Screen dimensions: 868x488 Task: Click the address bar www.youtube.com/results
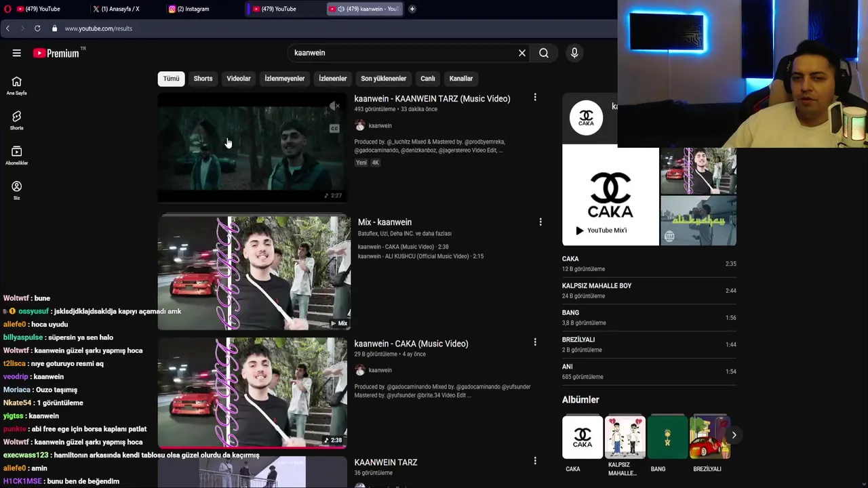98,28
